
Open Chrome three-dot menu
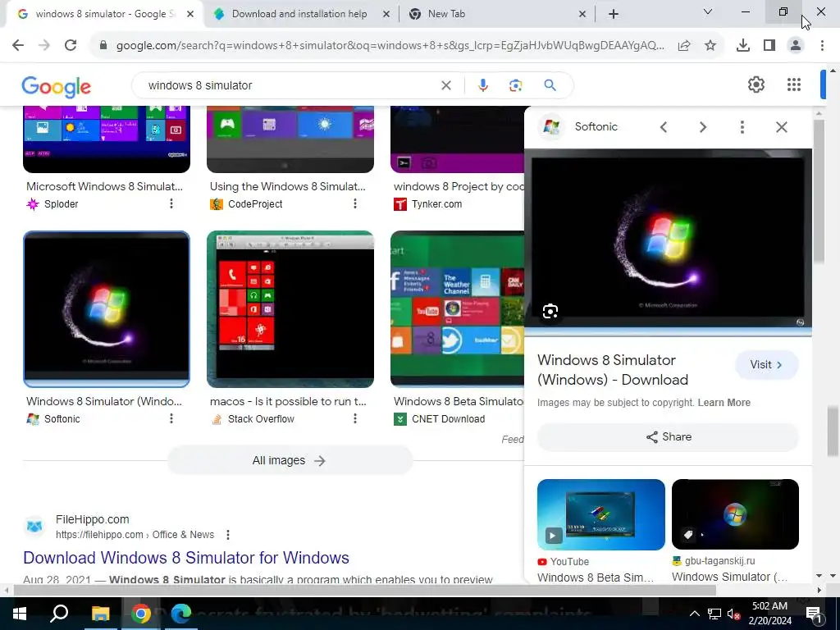point(822,46)
